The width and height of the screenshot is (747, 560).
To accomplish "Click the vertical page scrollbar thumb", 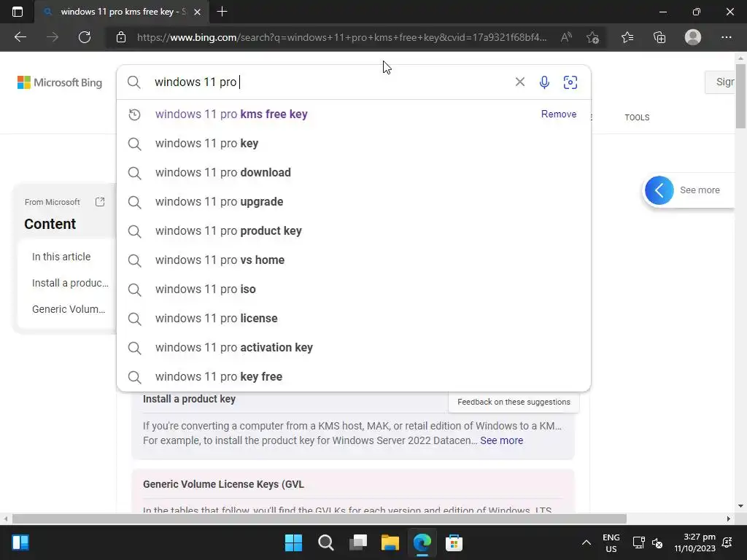I will click(x=740, y=96).
